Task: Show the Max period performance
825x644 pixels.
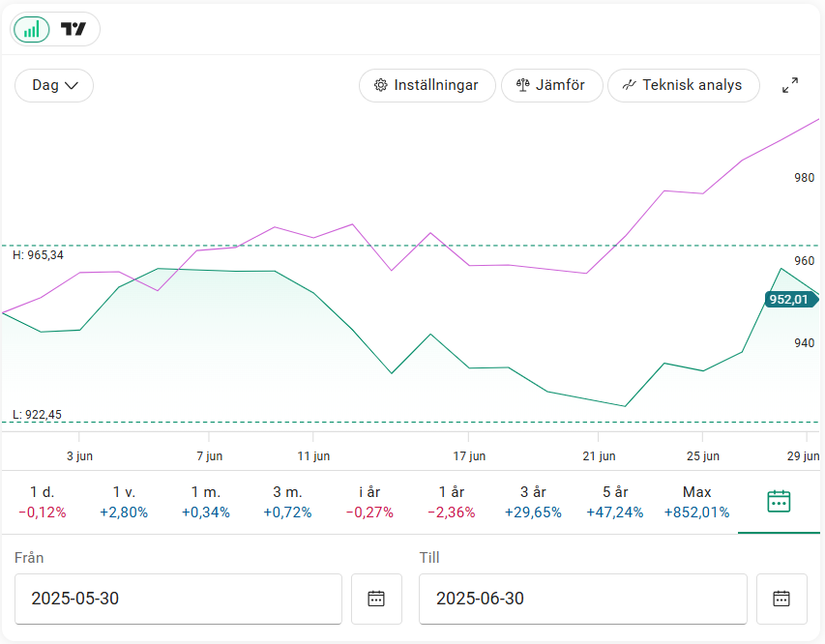Action: [696, 502]
